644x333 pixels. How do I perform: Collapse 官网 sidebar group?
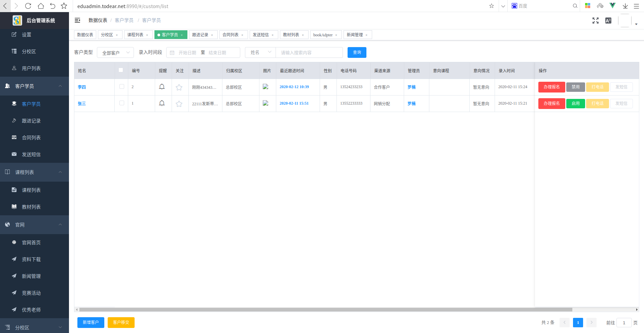pyautogui.click(x=34, y=225)
